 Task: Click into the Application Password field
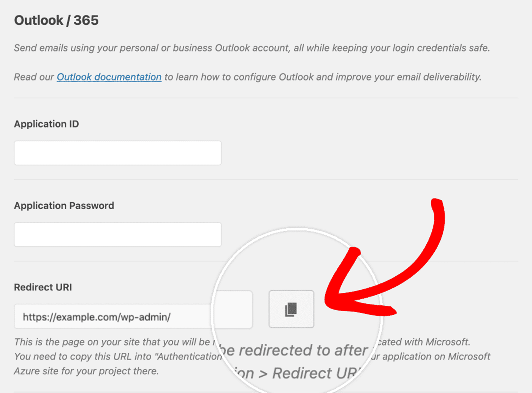[117, 235]
